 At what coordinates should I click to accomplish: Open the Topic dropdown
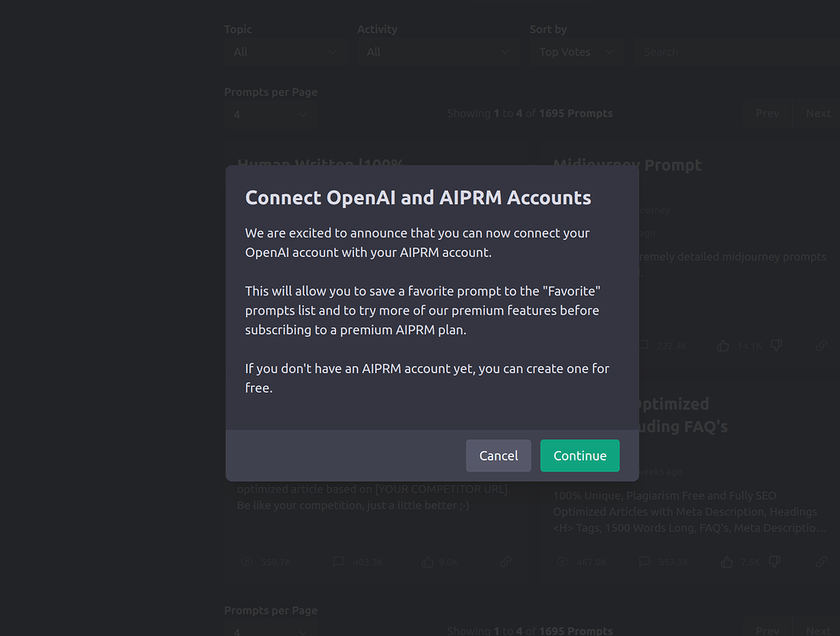[x=285, y=52]
